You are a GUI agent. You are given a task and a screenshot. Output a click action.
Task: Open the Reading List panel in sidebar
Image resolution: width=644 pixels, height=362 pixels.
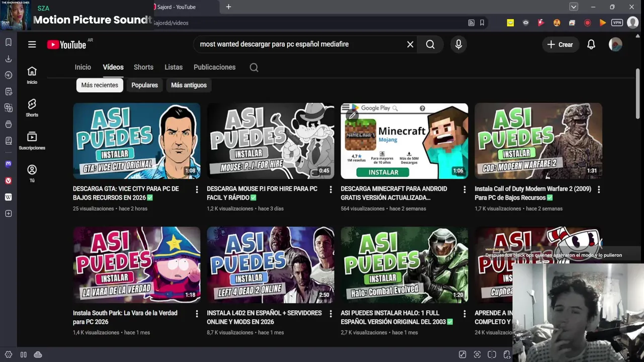pos(9,140)
